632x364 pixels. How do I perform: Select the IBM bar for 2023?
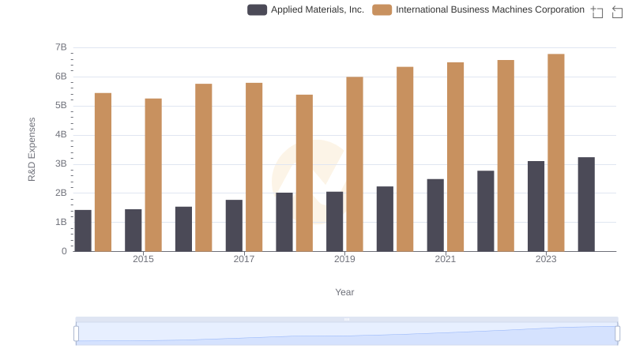[556, 152]
